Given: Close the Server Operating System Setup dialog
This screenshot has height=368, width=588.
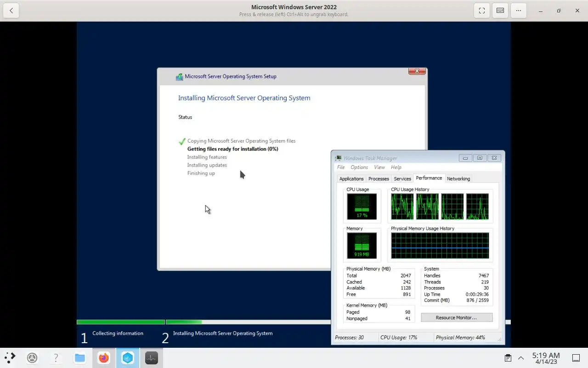Looking at the screenshot, I should pyautogui.click(x=417, y=71).
